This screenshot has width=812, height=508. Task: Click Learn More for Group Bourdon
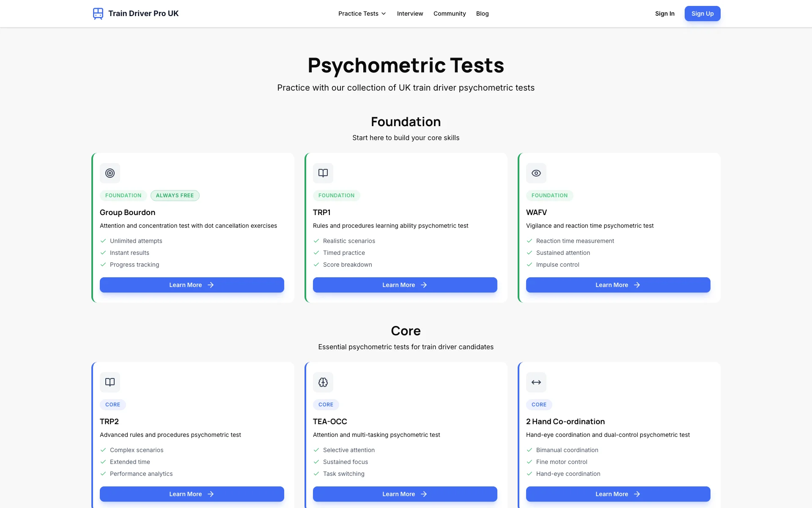[192, 285]
